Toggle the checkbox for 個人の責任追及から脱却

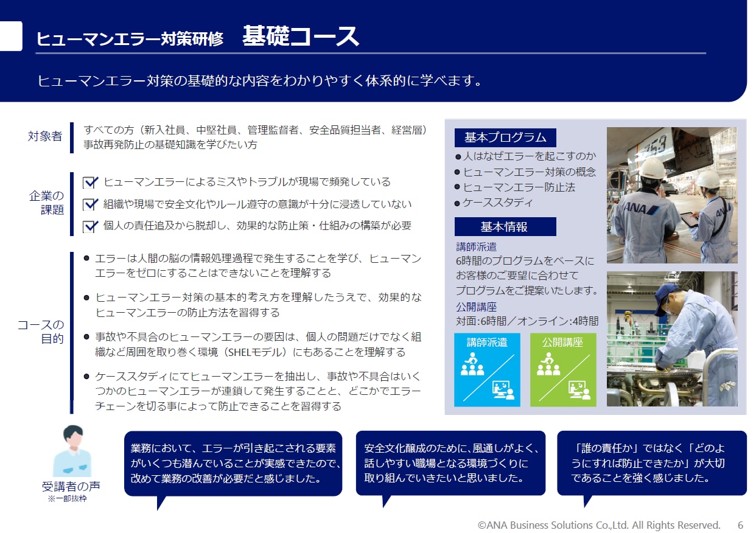click(91, 226)
